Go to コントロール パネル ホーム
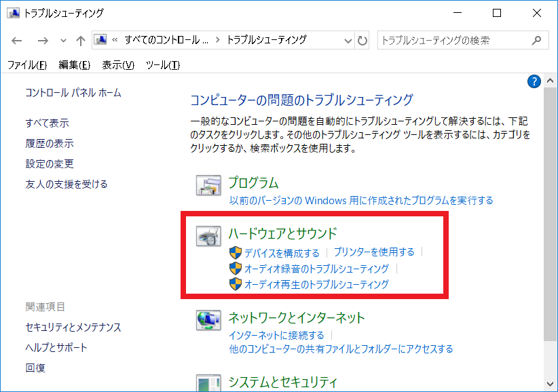Screen dimensions: 558x392 point(73,93)
